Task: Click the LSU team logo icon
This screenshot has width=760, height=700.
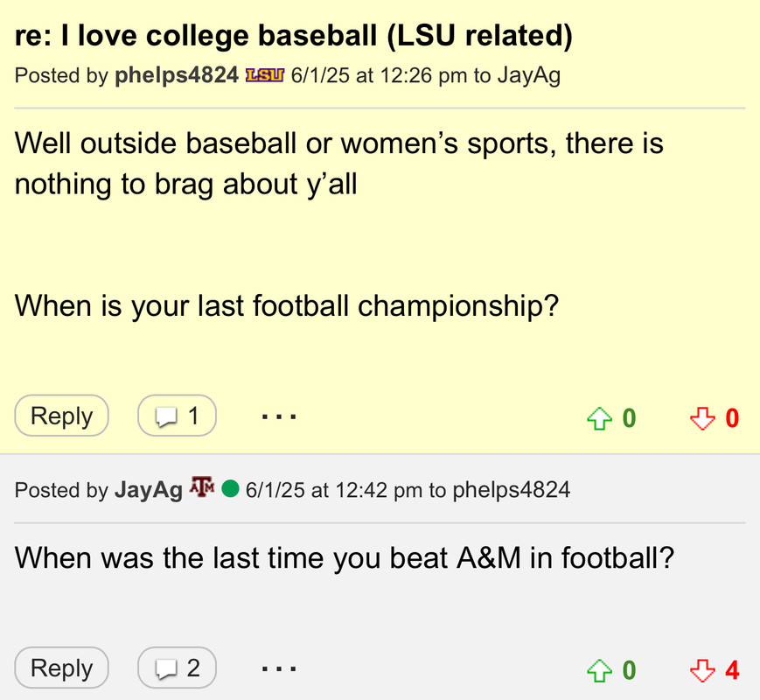Action: click(266, 75)
